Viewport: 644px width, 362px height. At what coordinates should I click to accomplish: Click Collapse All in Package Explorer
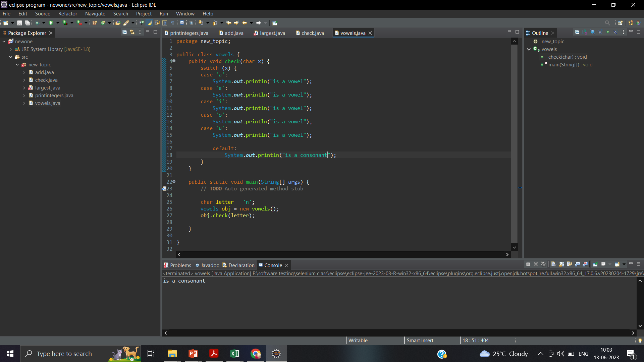pyautogui.click(x=124, y=32)
